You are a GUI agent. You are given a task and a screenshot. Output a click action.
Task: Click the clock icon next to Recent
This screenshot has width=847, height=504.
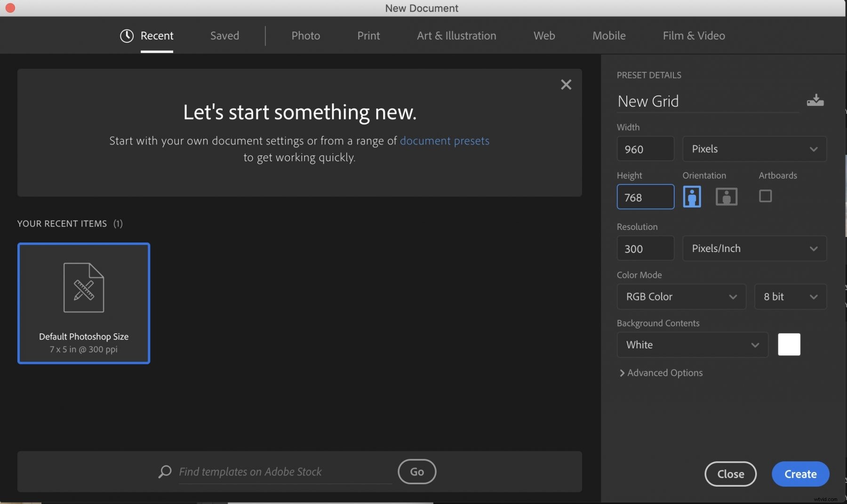point(127,36)
